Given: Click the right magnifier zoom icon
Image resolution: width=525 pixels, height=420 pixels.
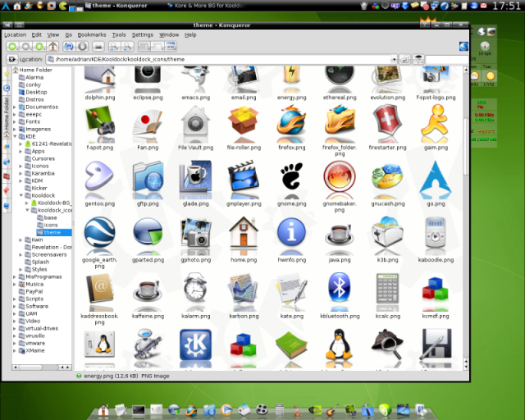Looking at the screenshot, I should click(128, 46).
